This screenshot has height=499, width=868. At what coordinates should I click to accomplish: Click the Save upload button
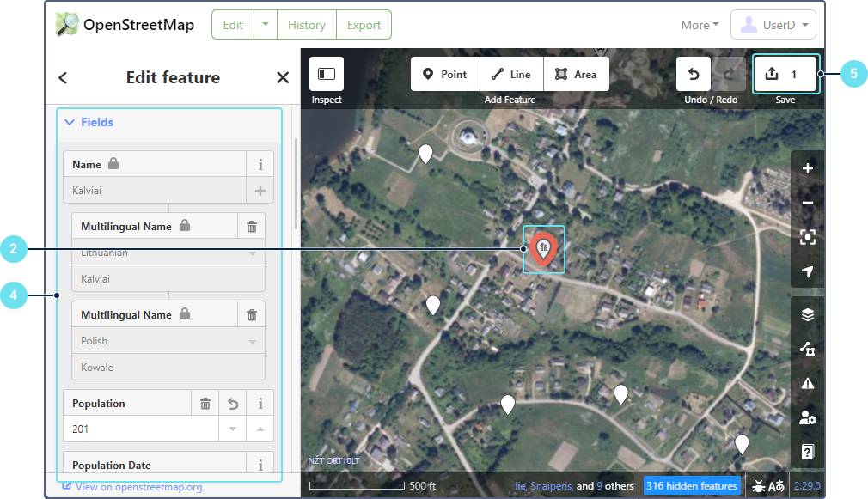785,75
